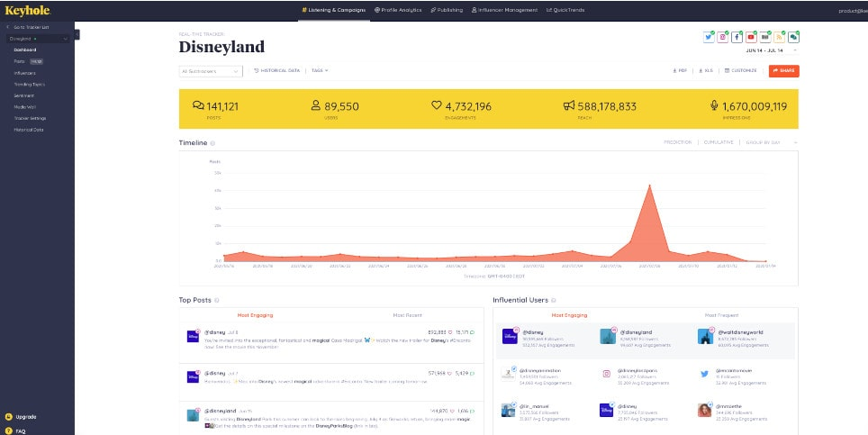Click the Influential Users info icon

pos(554,300)
